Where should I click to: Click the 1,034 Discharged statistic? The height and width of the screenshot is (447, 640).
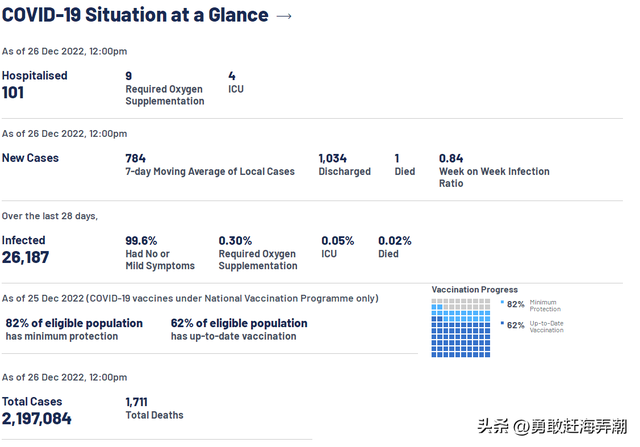click(333, 158)
